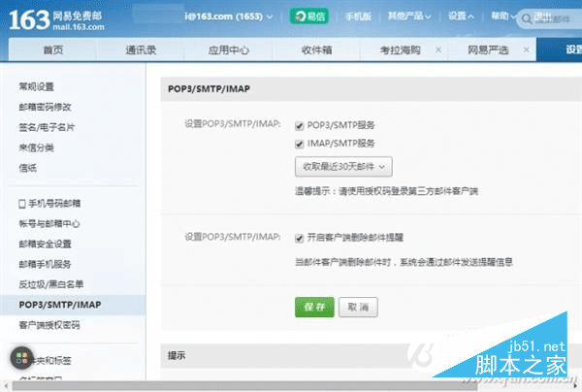Screen dimensions: 582x392
Task: Open the 收件箱 tab
Action: [x=316, y=49]
